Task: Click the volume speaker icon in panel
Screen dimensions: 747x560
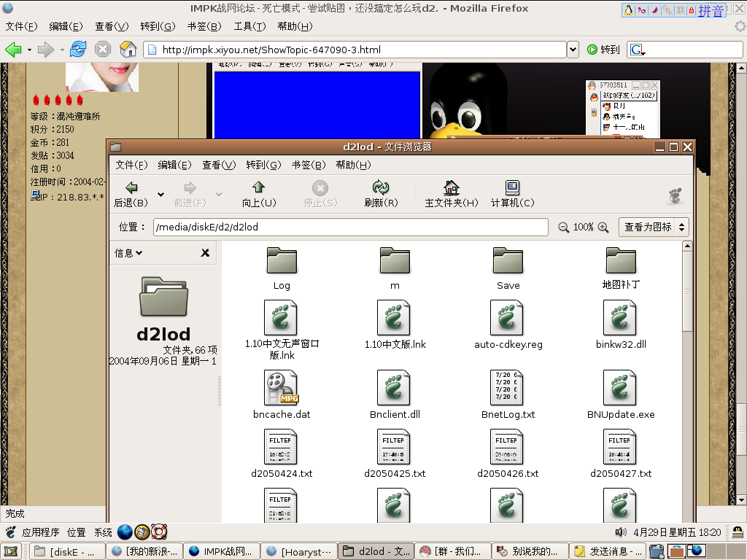Action: (621, 532)
